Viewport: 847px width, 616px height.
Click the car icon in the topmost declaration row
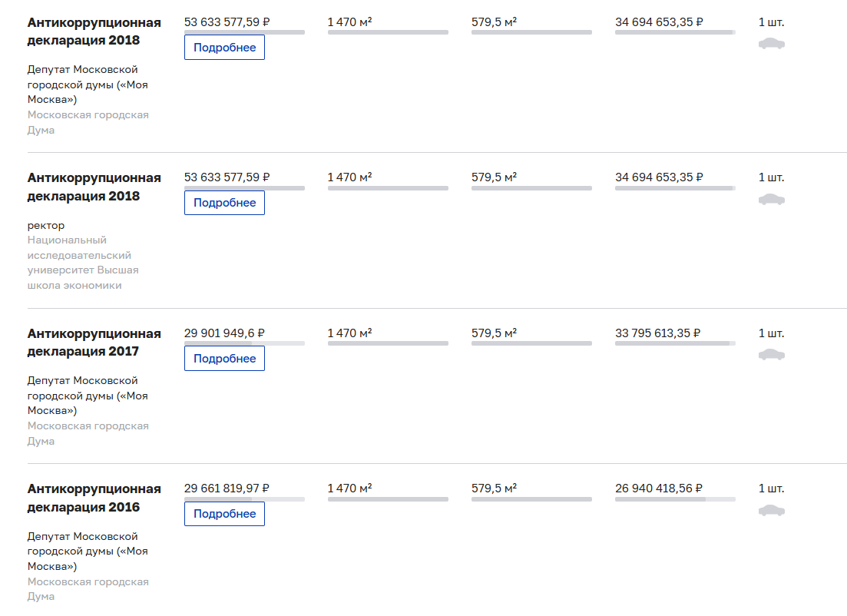pos(771,44)
